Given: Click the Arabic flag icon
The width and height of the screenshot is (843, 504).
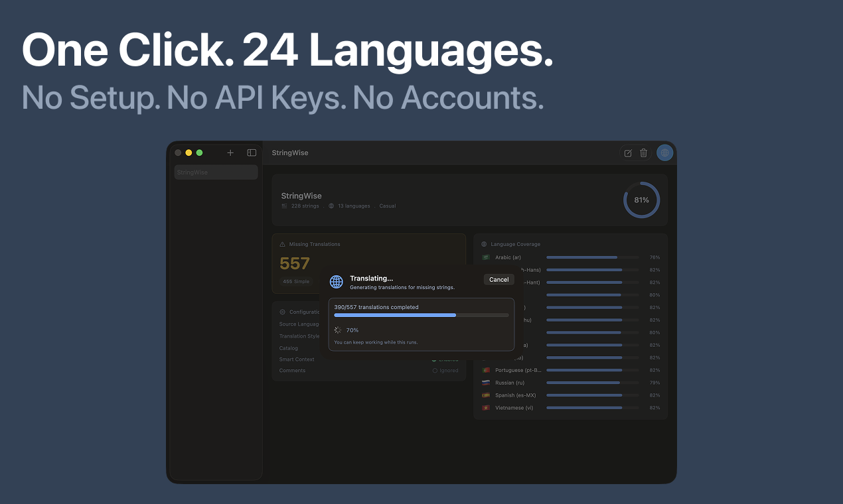Looking at the screenshot, I should [x=486, y=257].
